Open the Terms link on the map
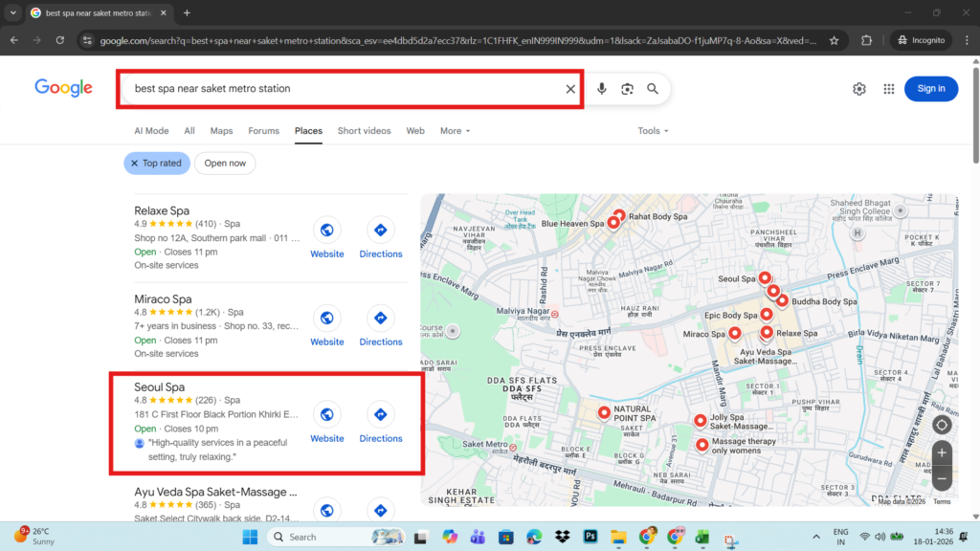Screen dimensions: 980x551 point(942,500)
